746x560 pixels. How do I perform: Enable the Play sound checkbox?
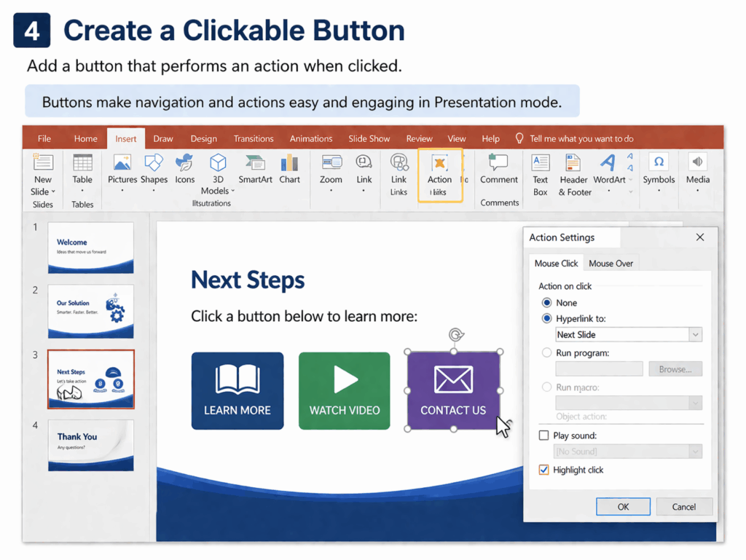click(543, 435)
